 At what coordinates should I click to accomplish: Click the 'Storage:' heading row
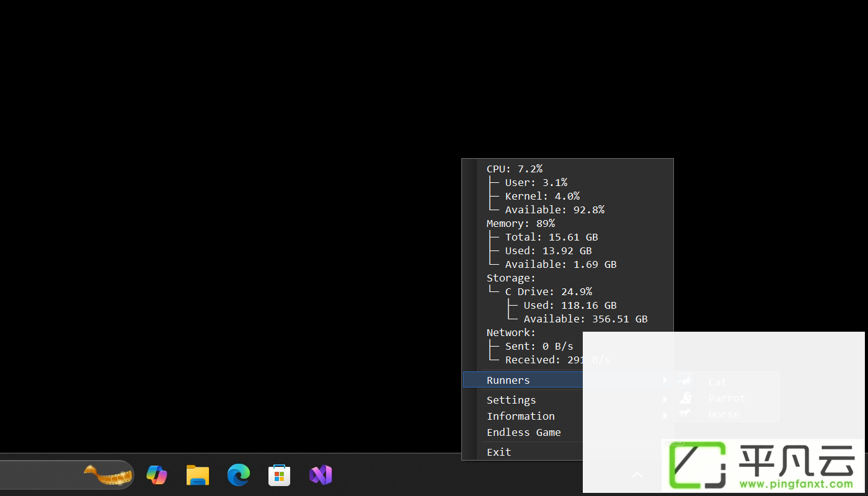click(567, 278)
